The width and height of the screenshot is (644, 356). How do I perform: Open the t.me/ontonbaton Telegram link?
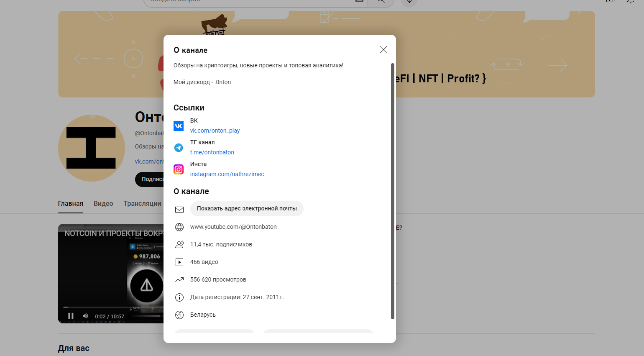(212, 152)
